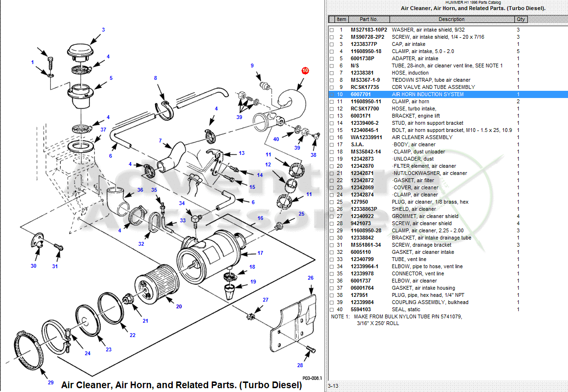Screen dimensions: 568x392
Task: Tick the checkbox for item 1 washer
Action: pos(332,30)
